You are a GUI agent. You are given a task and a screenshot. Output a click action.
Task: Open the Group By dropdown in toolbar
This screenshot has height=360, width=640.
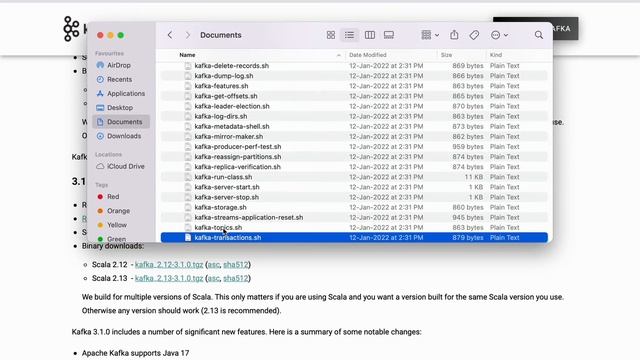(430, 35)
